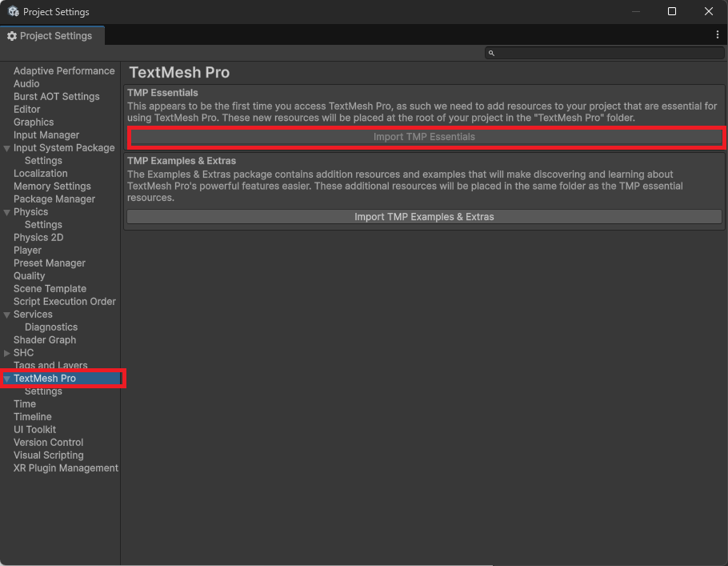The height and width of the screenshot is (566, 728).
Task: Collapse the Services tree arrow
Action: [x=7, y=315]
